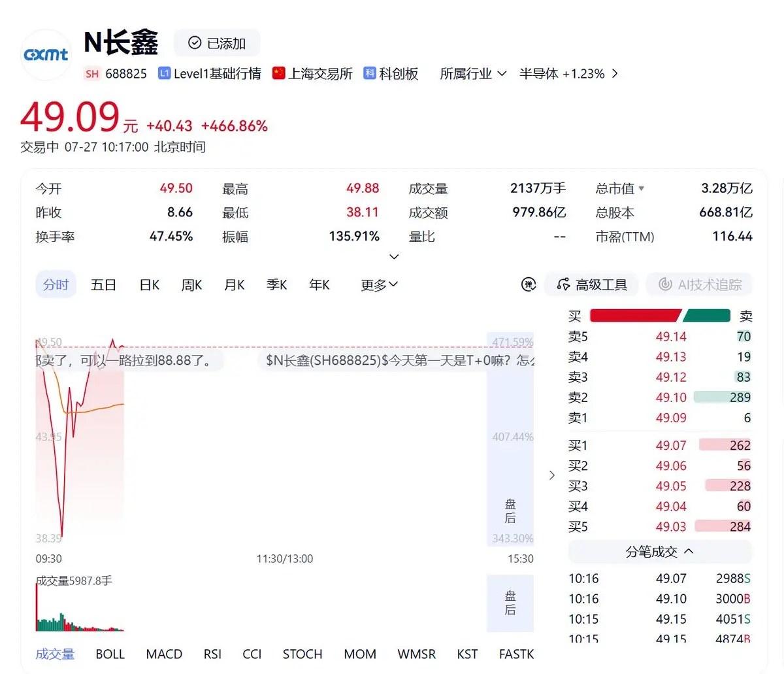Click the Level1 L1 badge icon
Screen dimensions: 784x674
165,73
